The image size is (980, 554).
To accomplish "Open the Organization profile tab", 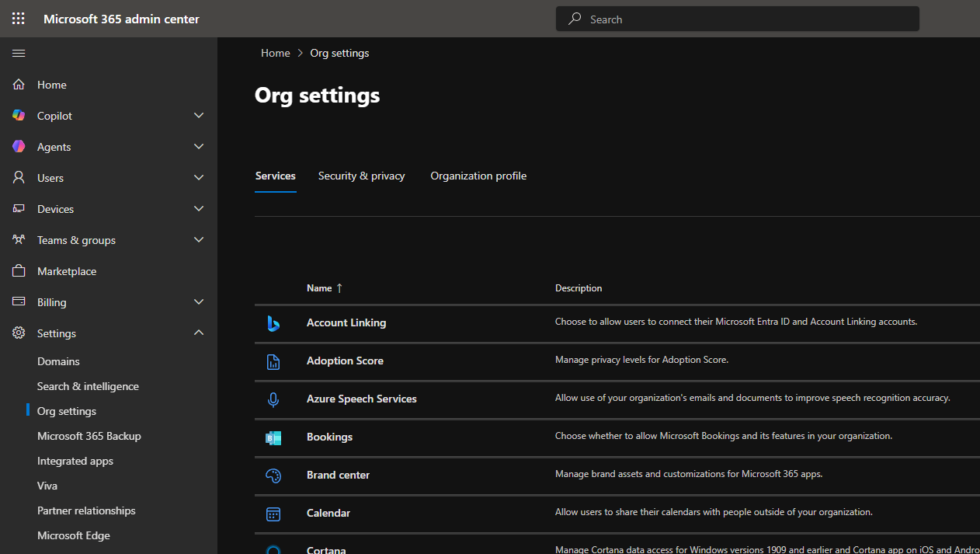I will click(478, 176).
